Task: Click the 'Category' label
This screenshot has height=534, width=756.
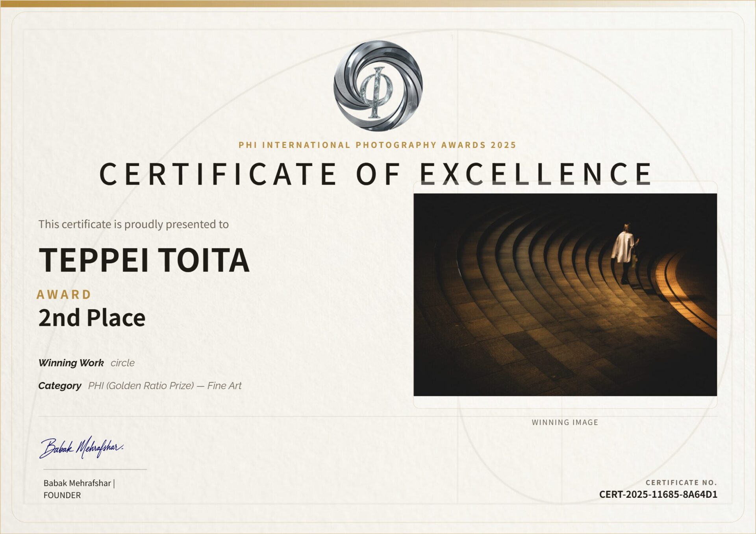Action: (x=60, y=386)
